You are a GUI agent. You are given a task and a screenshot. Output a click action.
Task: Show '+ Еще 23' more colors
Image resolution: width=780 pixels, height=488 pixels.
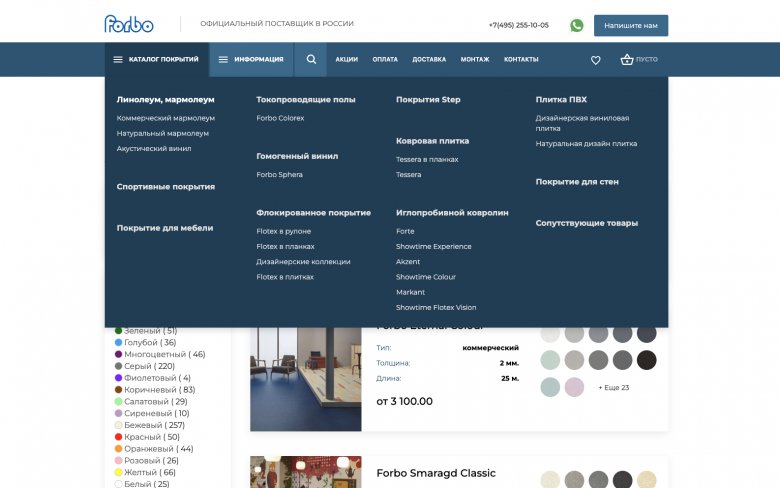click(x=613, y=388)
